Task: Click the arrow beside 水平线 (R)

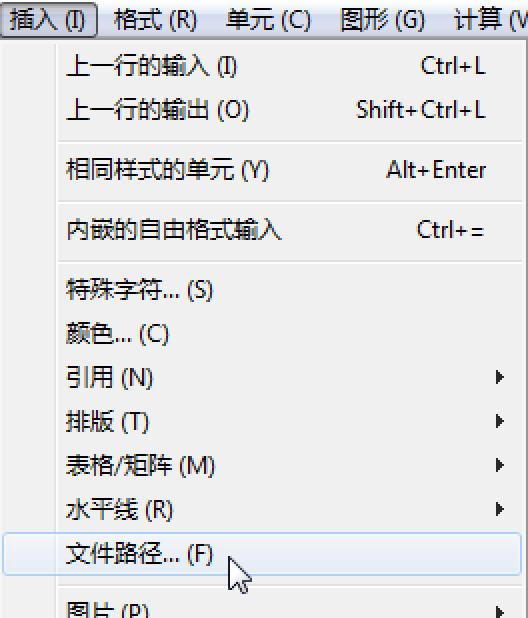Action: click(x=500, y=509)
